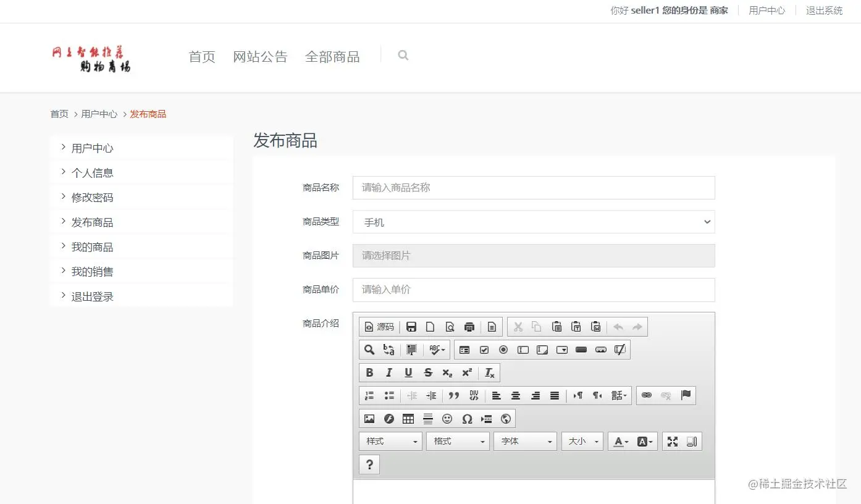861x504 pixels.
Task: Insert page break icon
Action: tap(487, 418)
